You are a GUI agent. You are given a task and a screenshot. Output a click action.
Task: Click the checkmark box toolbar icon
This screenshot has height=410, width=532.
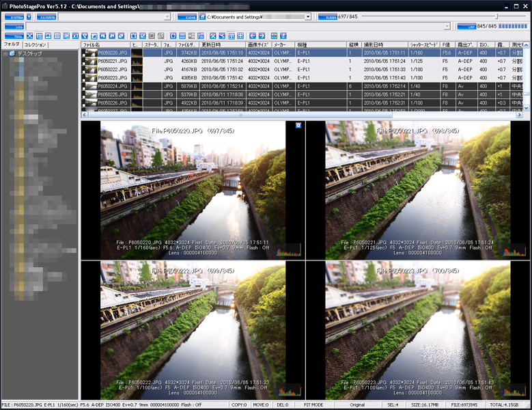pos(143,36)
